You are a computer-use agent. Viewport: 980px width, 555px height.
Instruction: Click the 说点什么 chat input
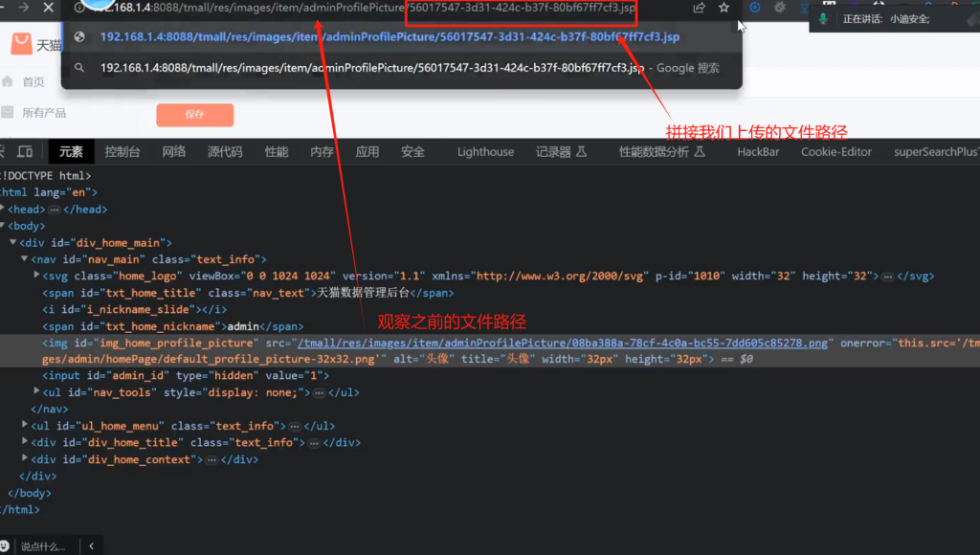point(44,546)
